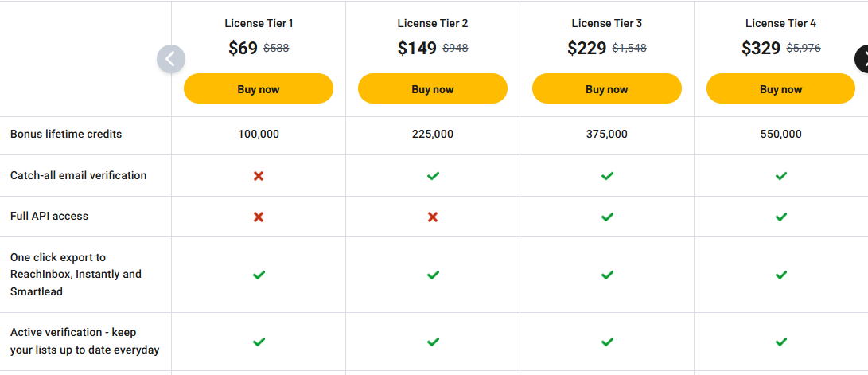Click Tier 3 Full API access green checkmark
Screen dimensions: 868x375
tap(607, 217)
